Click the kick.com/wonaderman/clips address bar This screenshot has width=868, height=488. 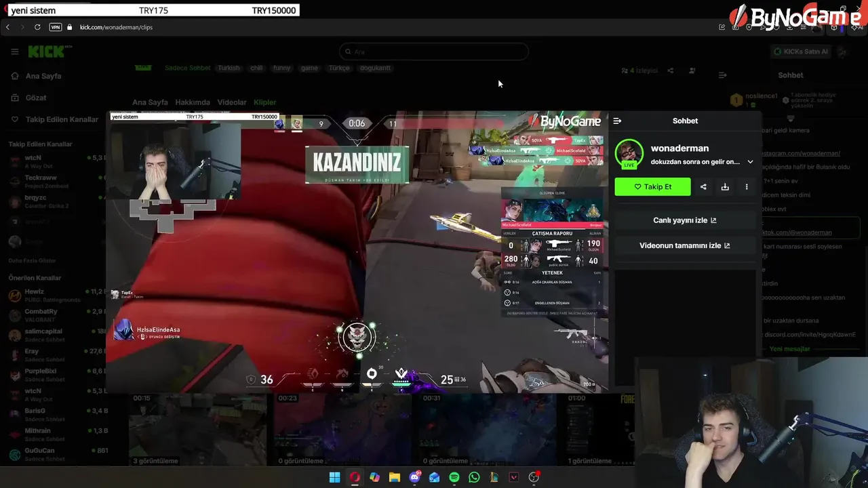tap(116, 27)
